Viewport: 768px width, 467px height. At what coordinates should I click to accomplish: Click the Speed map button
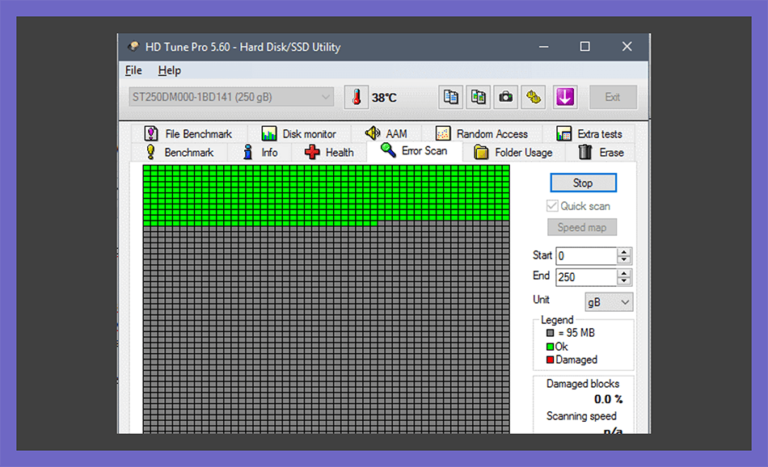click(582, 227)
